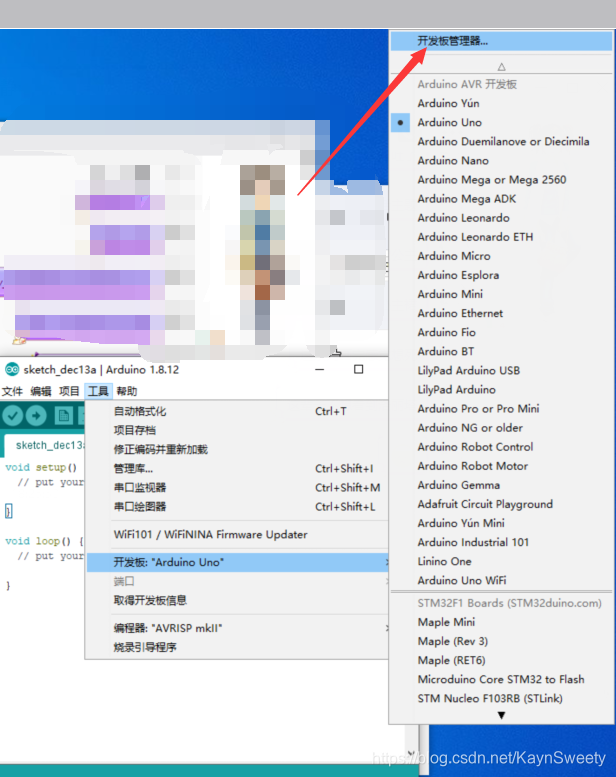The height and width of the screenshot is (777, 616).
Task: Switch to sketch_dec13a tab
Action: pos(47,445)
